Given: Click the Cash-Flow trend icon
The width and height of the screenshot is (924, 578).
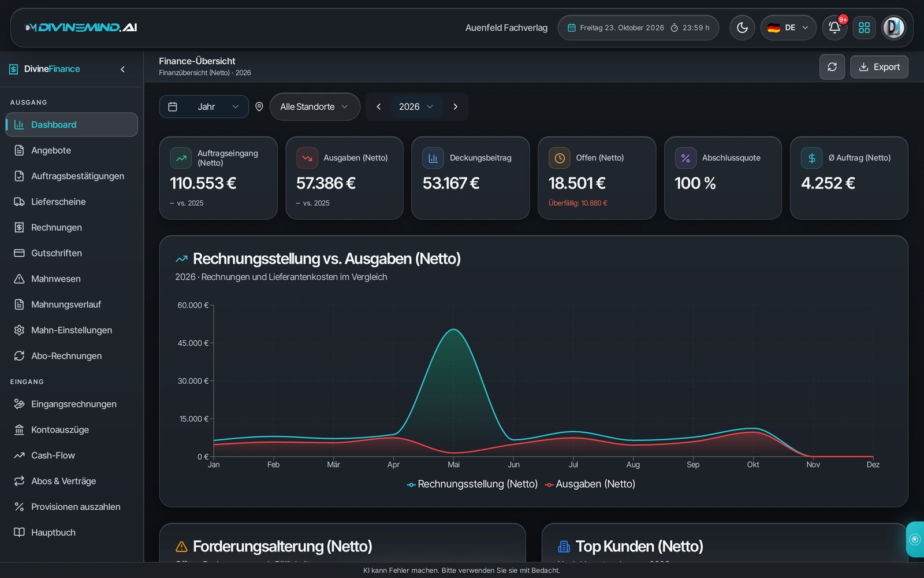Looking at the screenshot, I should click(x=19, y=455).
